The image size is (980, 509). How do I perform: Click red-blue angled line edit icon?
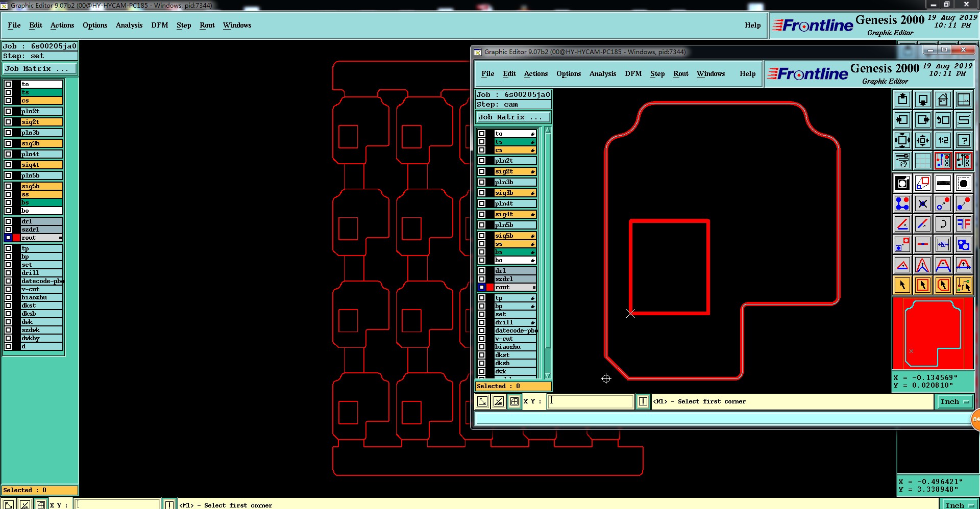click(x=902, y=224)
